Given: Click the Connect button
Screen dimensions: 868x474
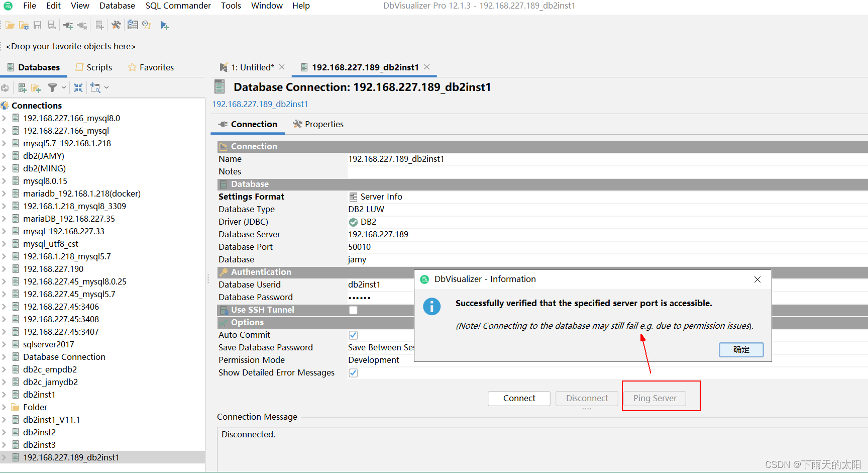Looking at the screenshot, I should click(519, 399).
